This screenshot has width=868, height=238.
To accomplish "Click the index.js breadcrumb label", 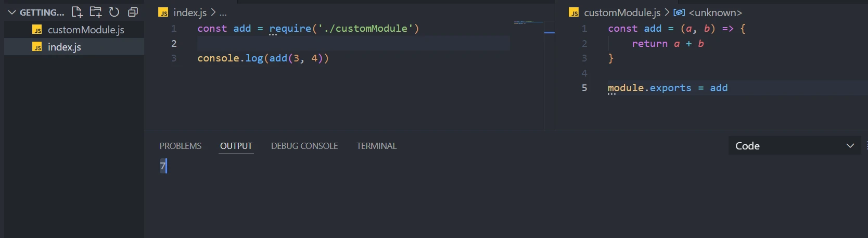I will (190, 12).
